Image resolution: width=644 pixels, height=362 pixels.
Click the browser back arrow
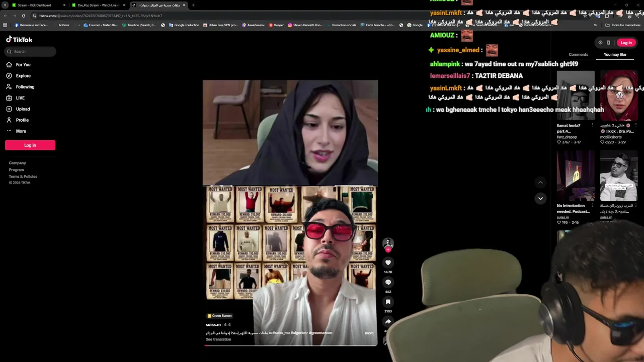5,16
